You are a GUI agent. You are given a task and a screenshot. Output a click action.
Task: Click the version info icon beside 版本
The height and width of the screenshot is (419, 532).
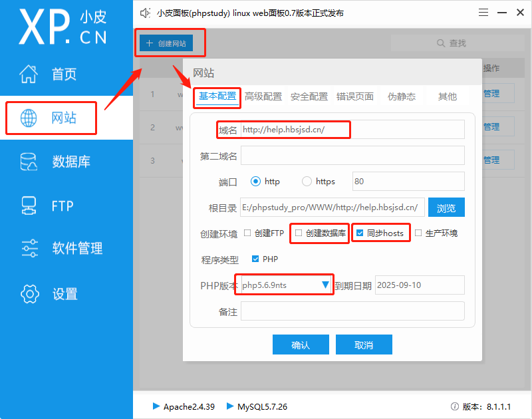click(x=455, y=406)
